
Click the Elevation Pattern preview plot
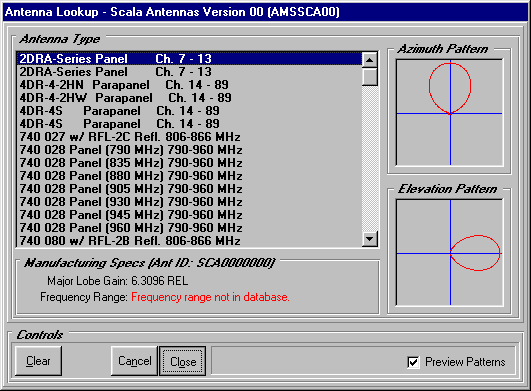tap(450, 253)
